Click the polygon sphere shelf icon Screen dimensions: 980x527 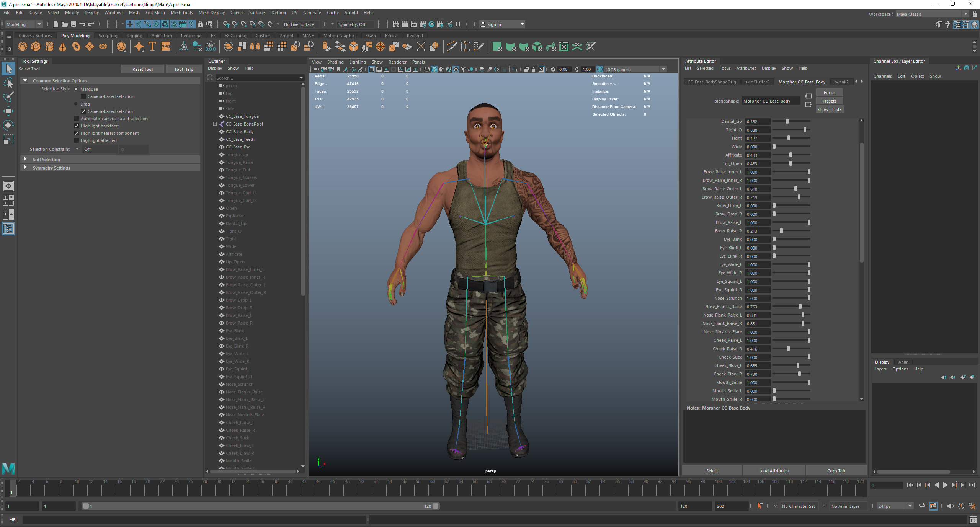point(23,47)
